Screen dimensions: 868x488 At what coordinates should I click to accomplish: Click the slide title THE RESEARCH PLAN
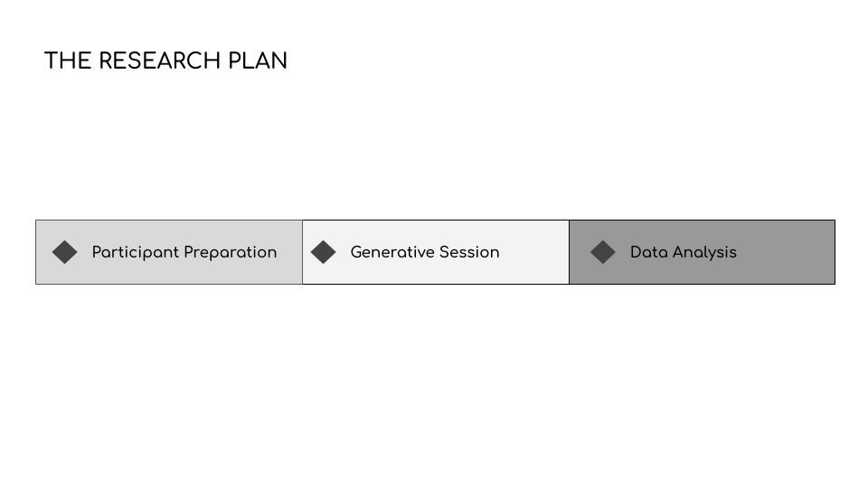166,61
